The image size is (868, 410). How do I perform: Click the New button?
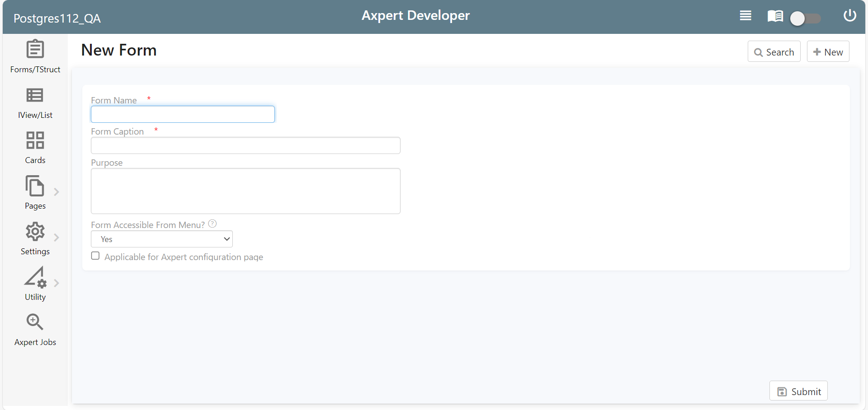click(828, 51)
